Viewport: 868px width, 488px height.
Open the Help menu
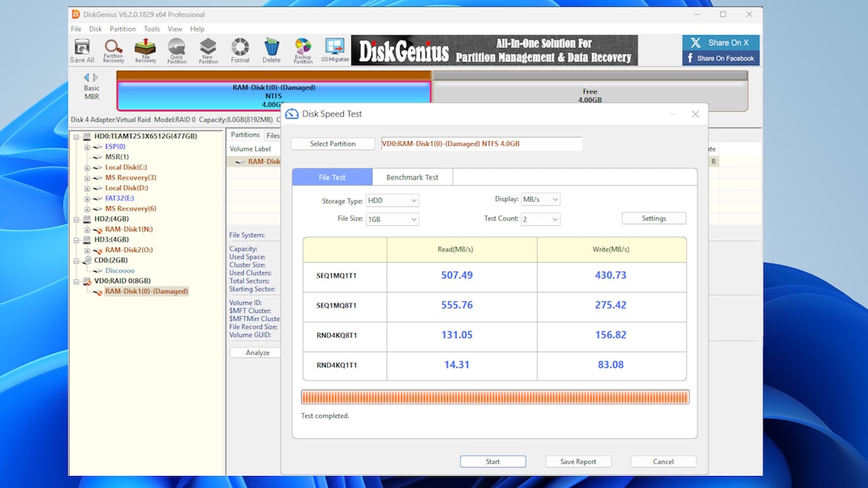pos(197,29)
